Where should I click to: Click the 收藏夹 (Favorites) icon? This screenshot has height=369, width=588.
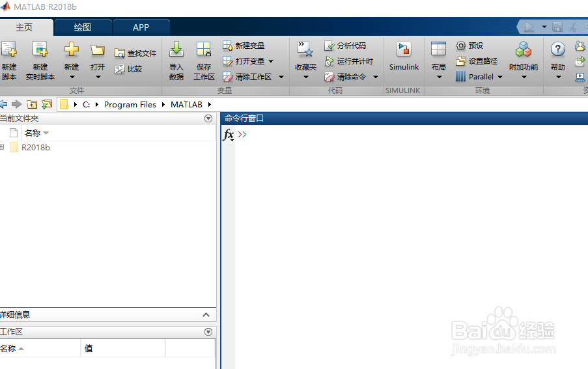(305, 49)
